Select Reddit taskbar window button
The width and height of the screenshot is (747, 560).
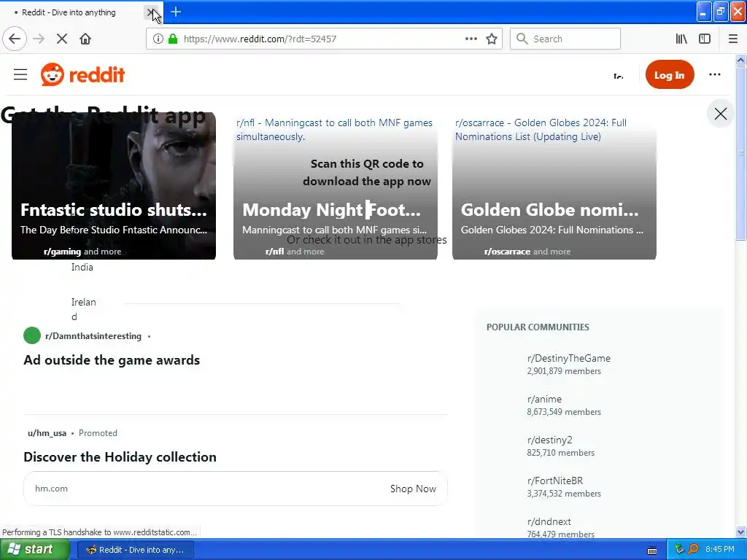[135, 550]
